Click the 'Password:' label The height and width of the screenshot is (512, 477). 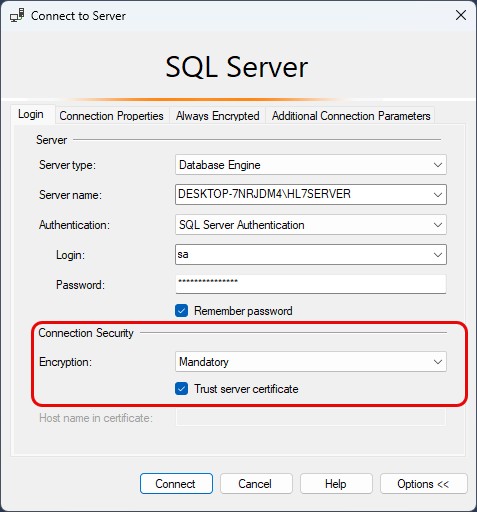[x=80, y=285]
